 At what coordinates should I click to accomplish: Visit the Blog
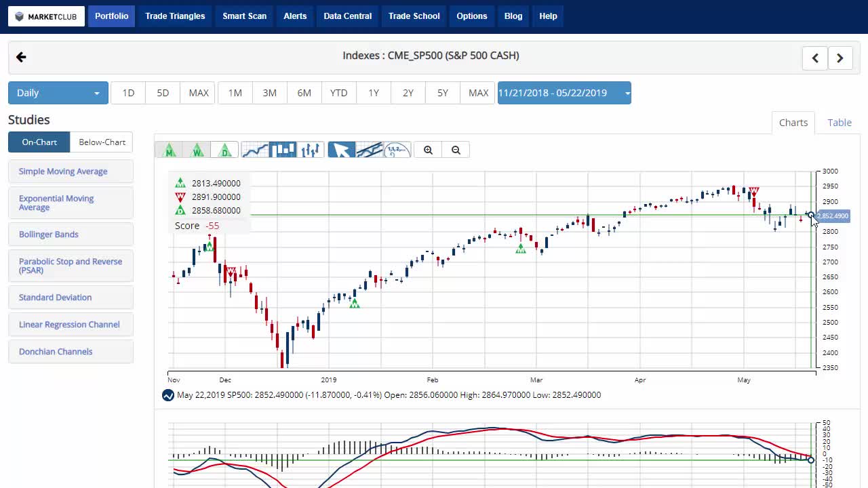pyautogui.click(x=513, y=16)
